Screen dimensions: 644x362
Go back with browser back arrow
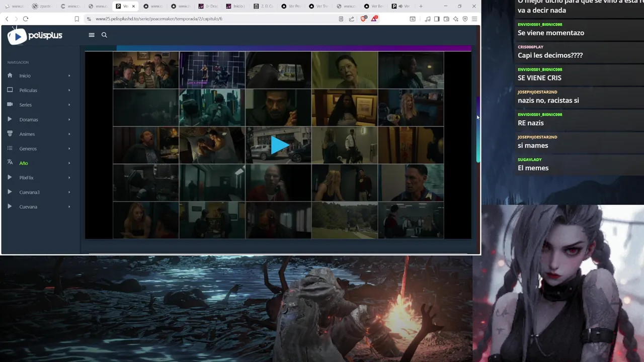(x=7, y=19)
